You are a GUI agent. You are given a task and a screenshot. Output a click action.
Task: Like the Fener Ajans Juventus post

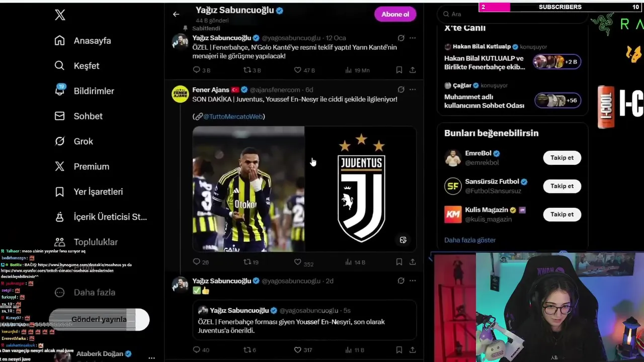298,262
